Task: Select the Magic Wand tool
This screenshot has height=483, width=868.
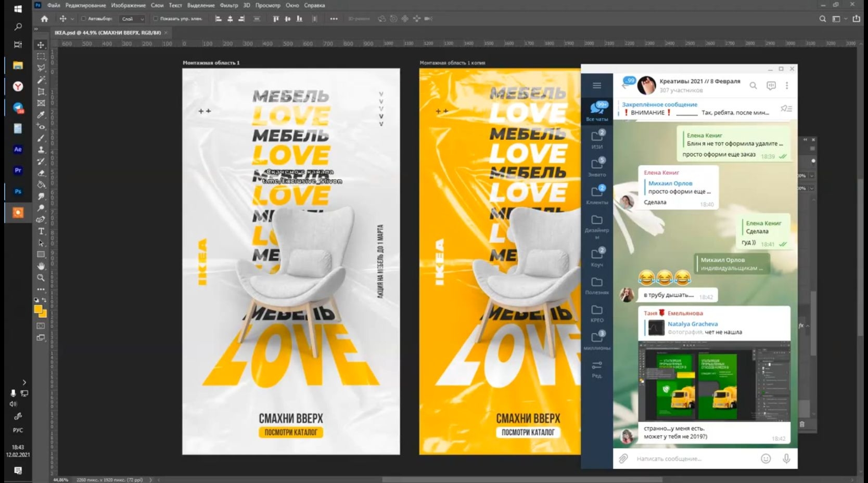Action: point(41,80)
